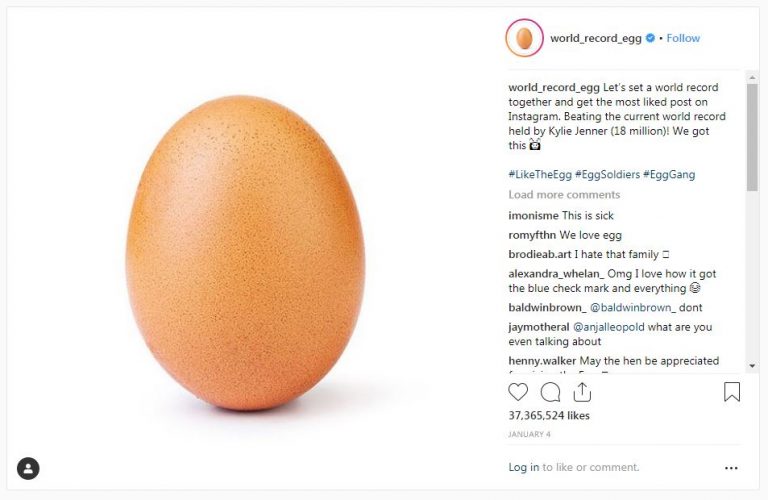Open commenter imonisme's profile
Screen dimensions: 768x500
[x=534, y=216]
